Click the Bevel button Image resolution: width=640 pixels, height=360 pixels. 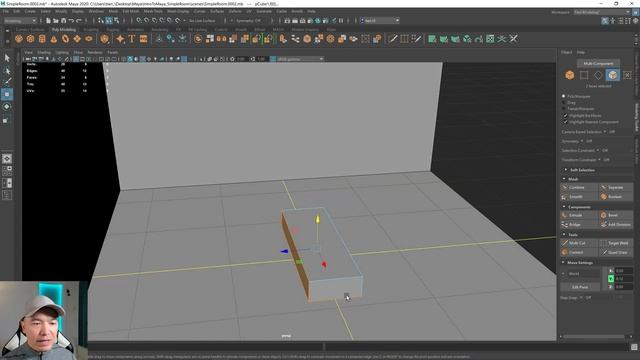coord(616,215)
